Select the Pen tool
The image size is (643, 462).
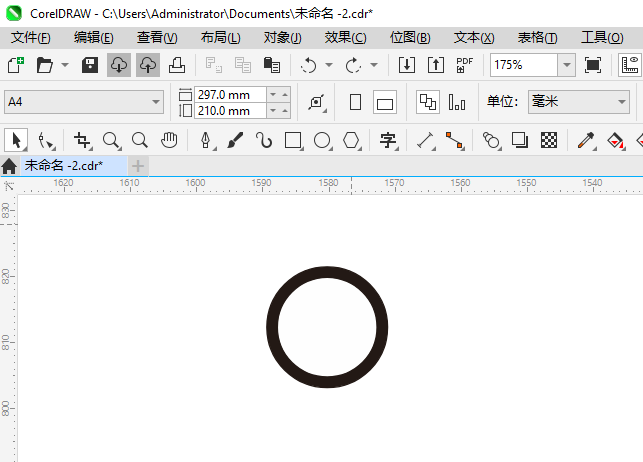(206, 141)
